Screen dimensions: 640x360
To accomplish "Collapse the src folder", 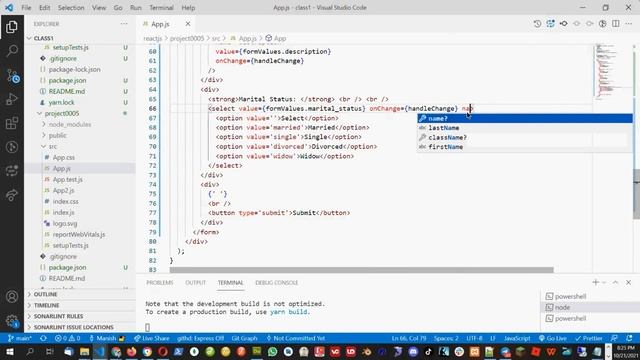I will (x=53, y=146).
